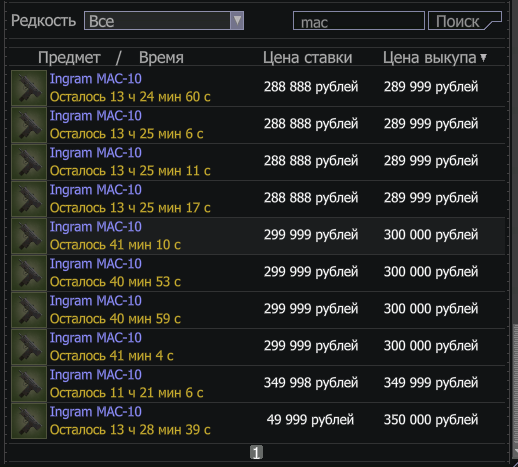Focus the search field containing mac
The width and height of the screenshot is (518, 467).
click(x=359, y=21)
